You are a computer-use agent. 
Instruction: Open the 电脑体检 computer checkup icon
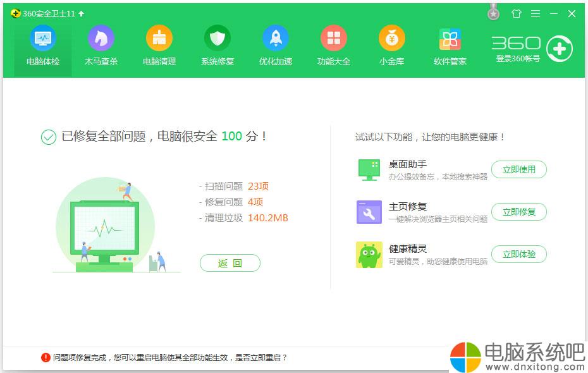[x=43, y=38]
